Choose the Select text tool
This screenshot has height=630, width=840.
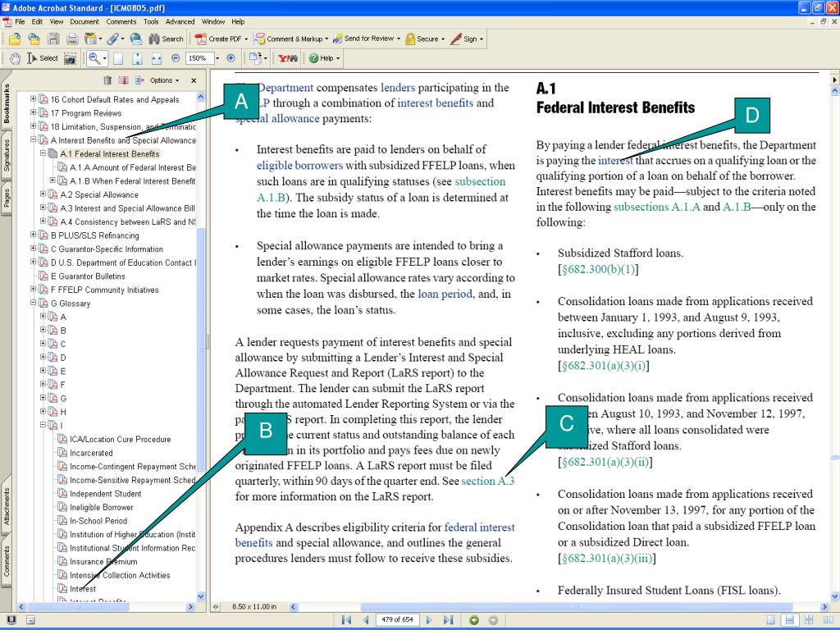pyautogui.click(x=43, y=58)
